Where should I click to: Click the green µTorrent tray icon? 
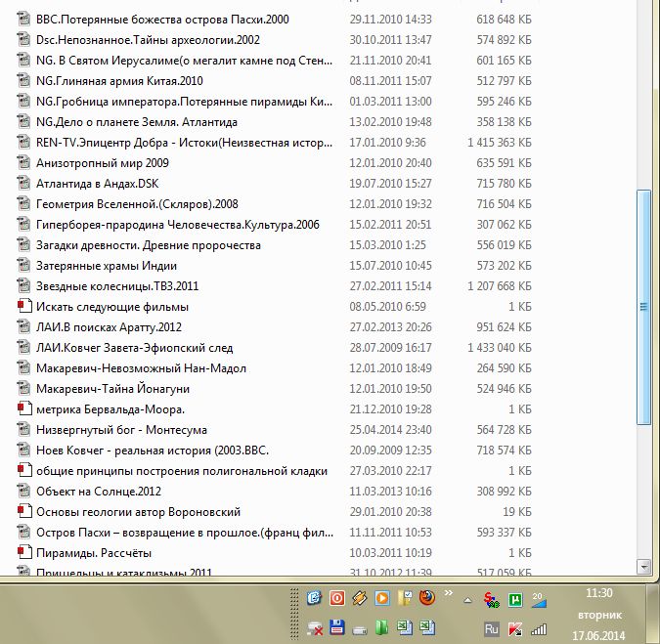point(514,599)
